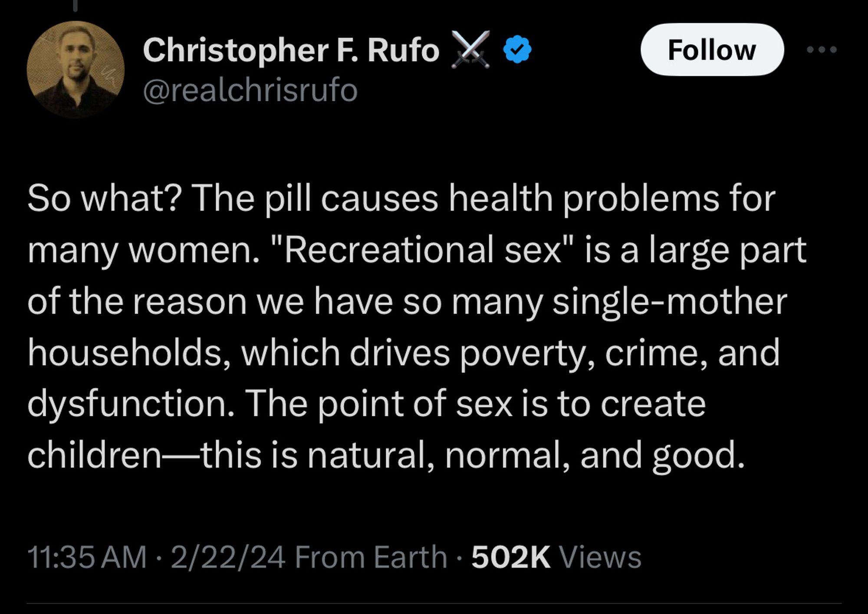Open the three-dot more options menu
This screenshot has height=614, width=868.
(x=821, y=50)
